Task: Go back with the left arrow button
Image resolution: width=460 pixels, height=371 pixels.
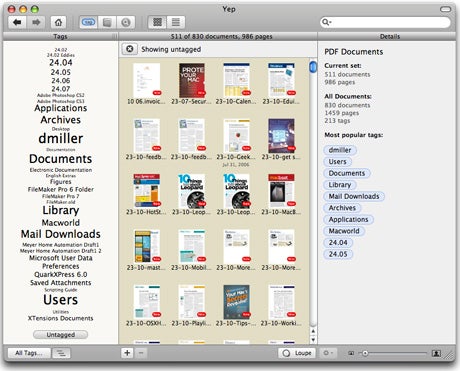Action: tap(17, 22)
